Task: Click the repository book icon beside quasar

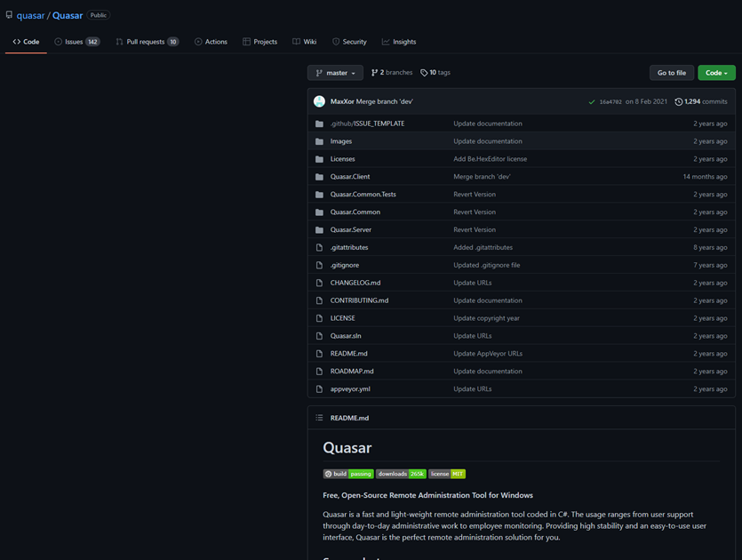Action: pyautogui.click(x=9, y=15)
